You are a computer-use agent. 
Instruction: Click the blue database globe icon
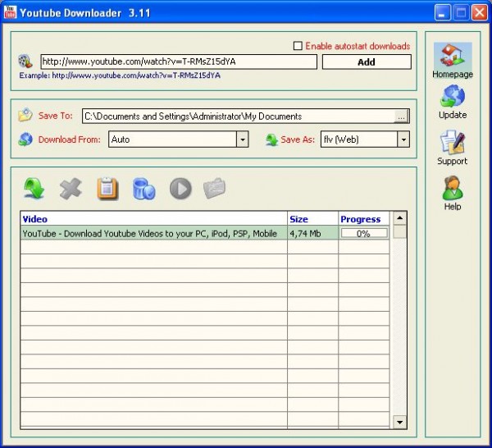tap(144, 188)
